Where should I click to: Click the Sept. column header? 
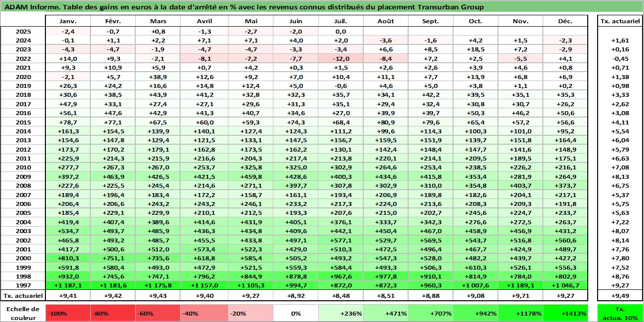pyautogui.click(x=430, y=21)
